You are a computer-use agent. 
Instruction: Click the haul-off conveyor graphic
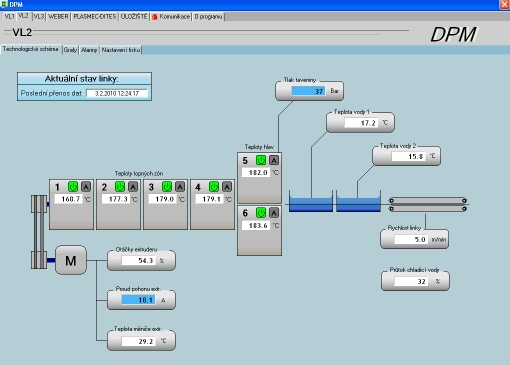(428, 204)
